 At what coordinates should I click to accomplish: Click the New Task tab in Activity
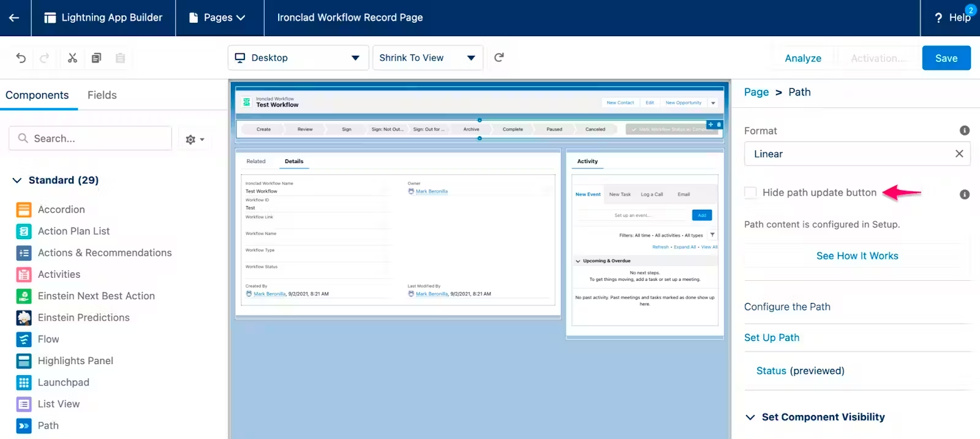[x=620, y=194]
